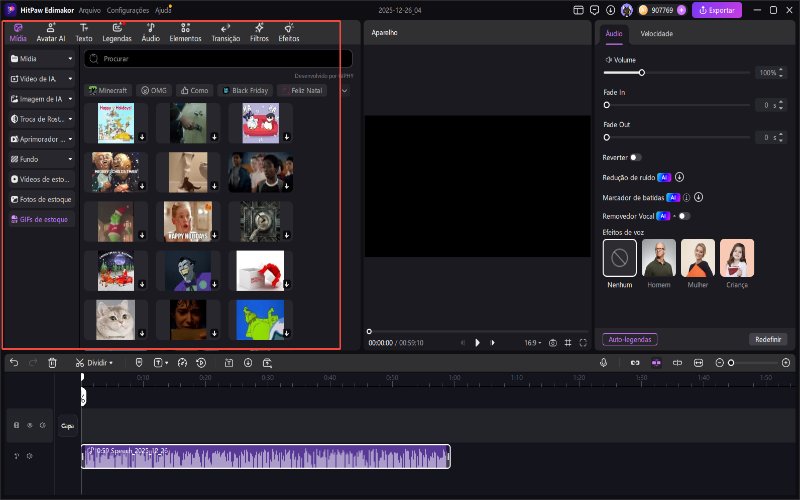Switch to the Velocidade tab
800x500 pixels.
[657, 34]
